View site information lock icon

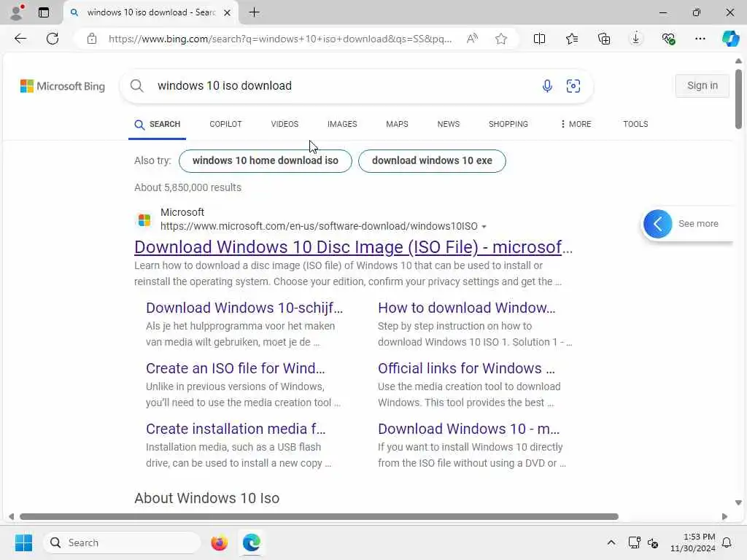coord(91,39)
